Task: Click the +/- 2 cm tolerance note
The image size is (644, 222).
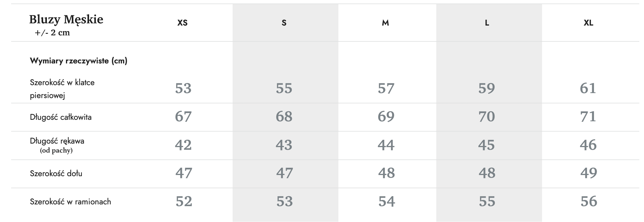Action: (52, 33)
